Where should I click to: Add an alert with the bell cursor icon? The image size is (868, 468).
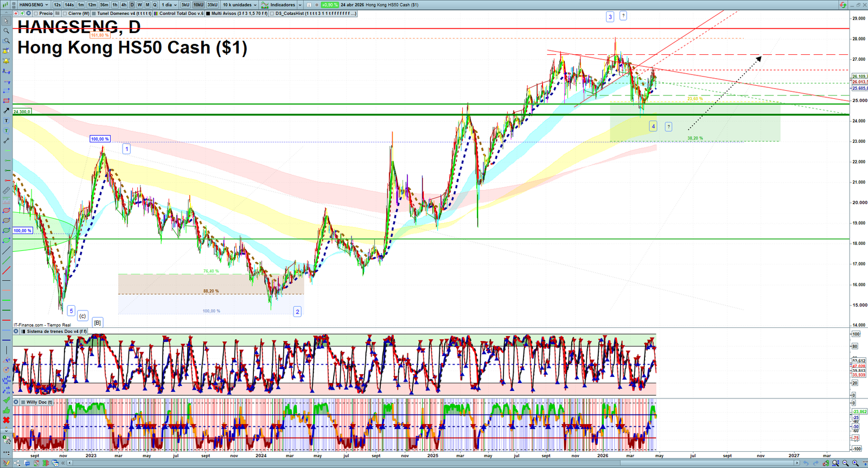[x=7, y=51]
